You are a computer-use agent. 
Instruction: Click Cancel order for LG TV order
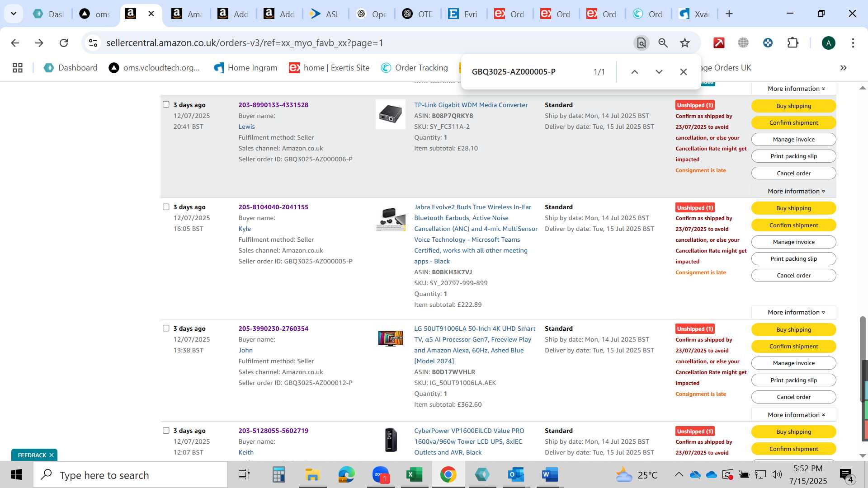click(x=793, y=397)
